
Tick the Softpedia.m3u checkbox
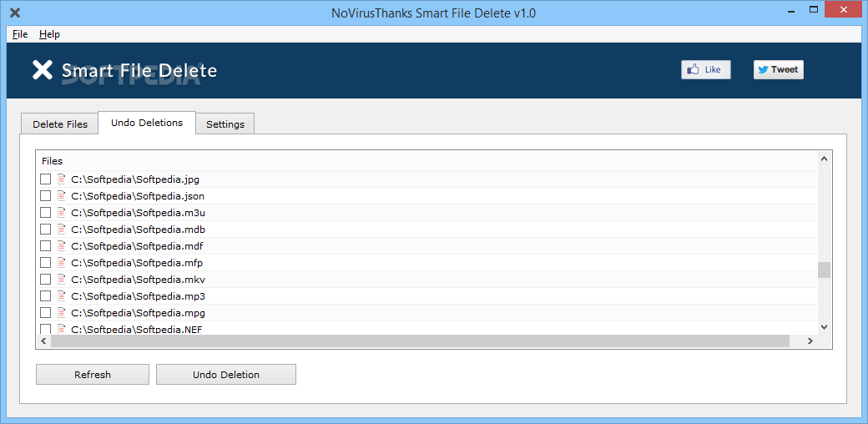tap(45, 213)
